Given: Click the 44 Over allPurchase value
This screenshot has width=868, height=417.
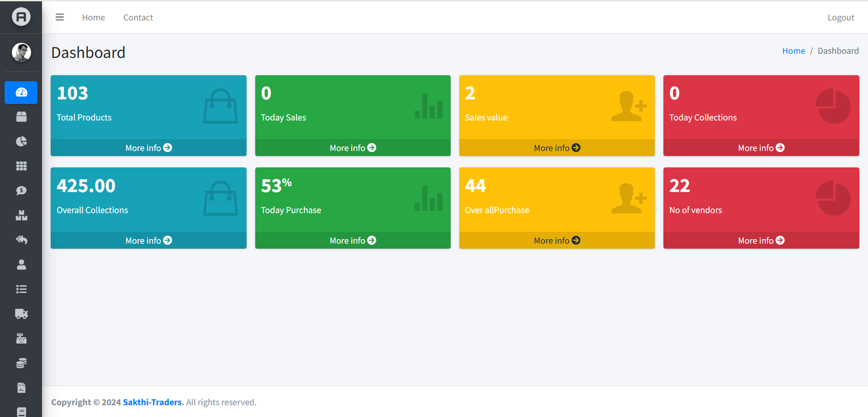Looking at the screenshot, I should (475, 186).
